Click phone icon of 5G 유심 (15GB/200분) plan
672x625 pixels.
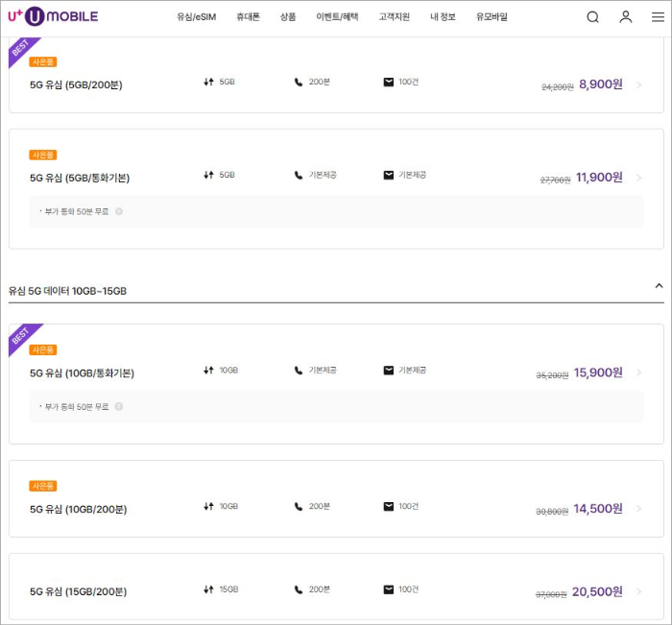click(299, 589)
